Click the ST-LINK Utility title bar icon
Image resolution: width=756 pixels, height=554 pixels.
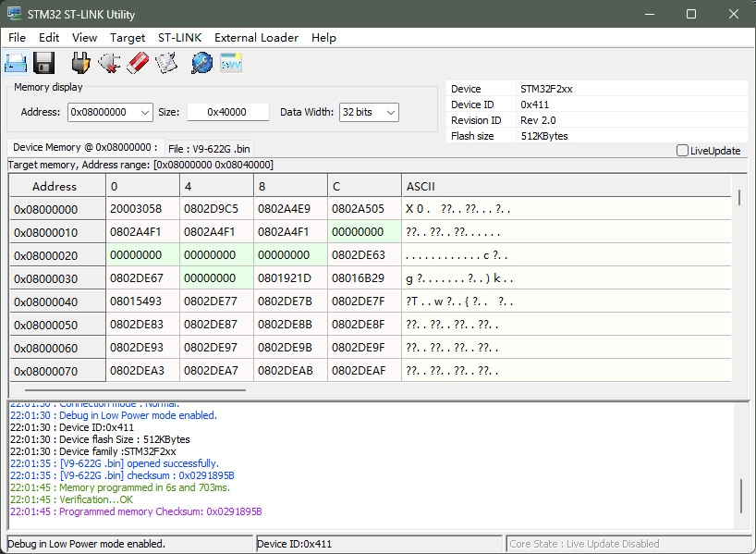tap(14, 14)
